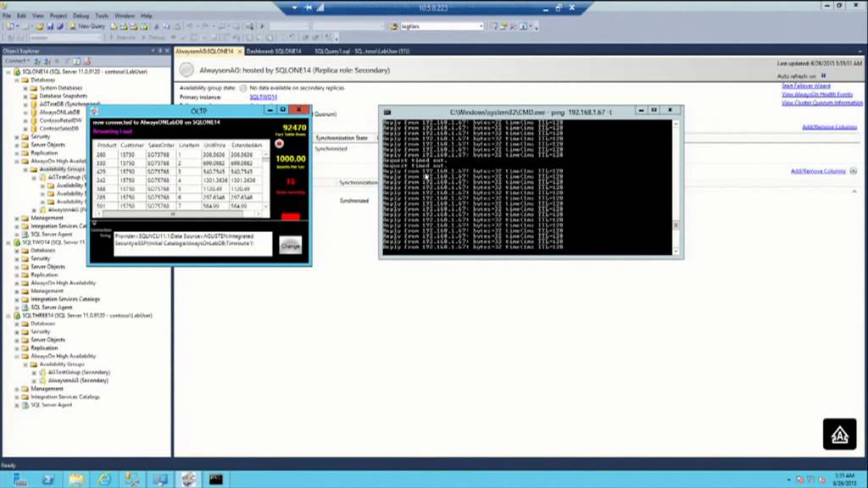The image size is (868, 488).
Task: Open the View menu
Action: point(37,15)
